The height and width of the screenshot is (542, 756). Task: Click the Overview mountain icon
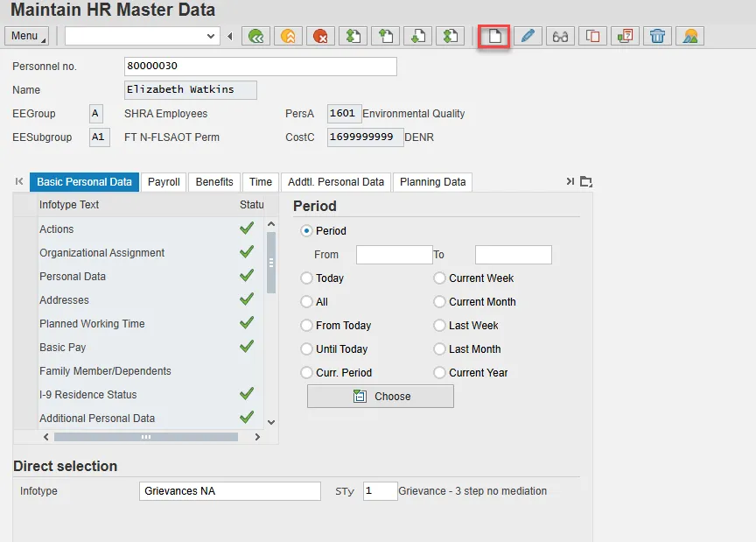[x=690, y=36]
